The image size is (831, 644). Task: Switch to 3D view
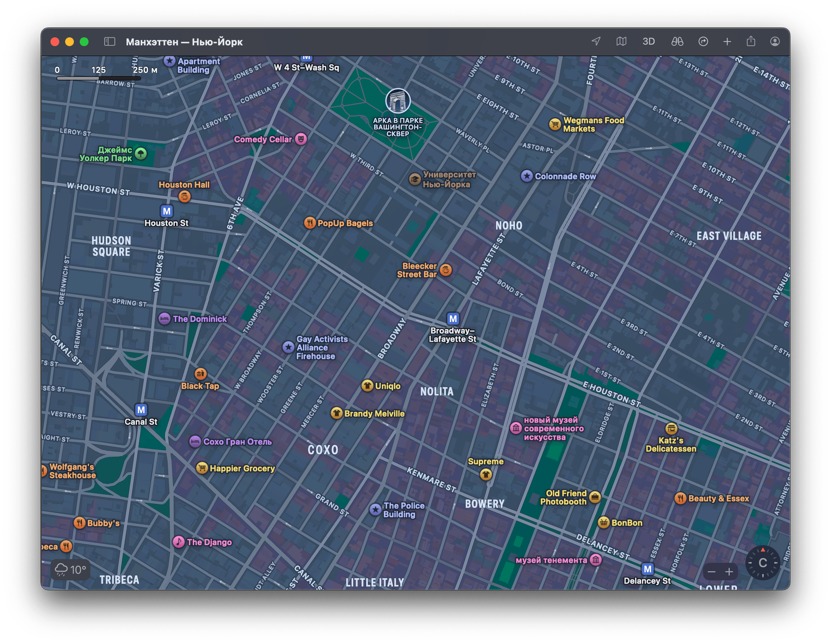(649, 41)
